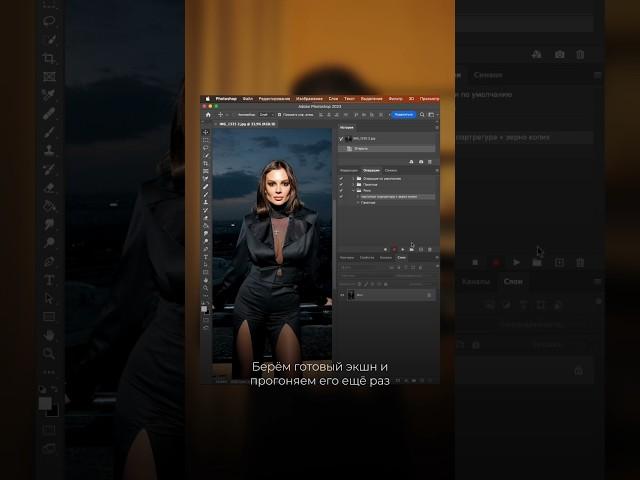Open the Фильтр menu

(395, 99)
